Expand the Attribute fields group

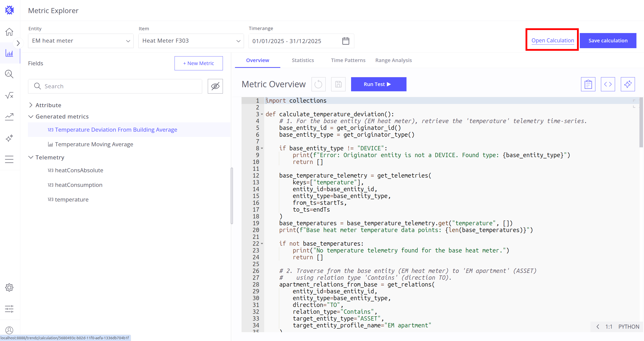[x=31, y=105]
